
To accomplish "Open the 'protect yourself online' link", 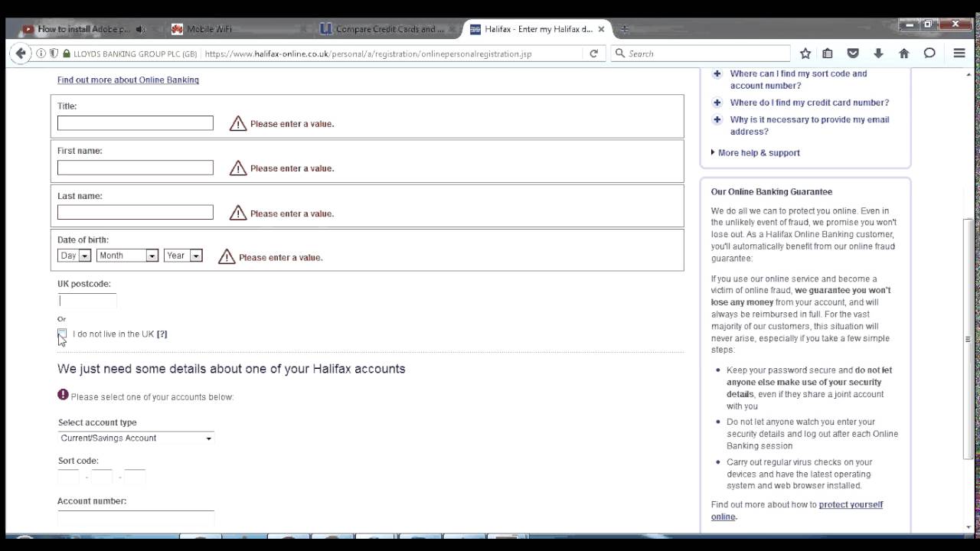I will pyautogui.click(x=797, y=510).
